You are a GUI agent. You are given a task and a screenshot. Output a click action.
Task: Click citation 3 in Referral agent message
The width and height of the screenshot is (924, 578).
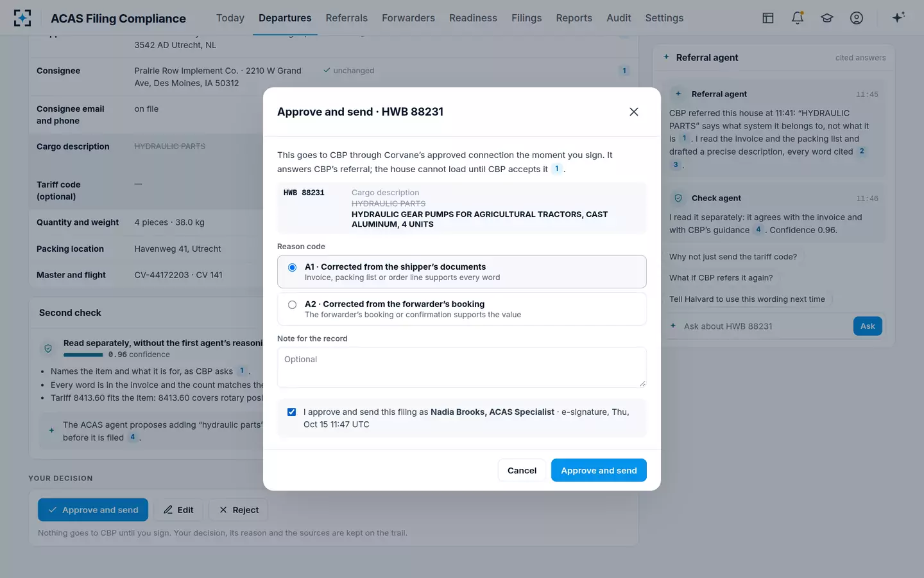(x=676, y=165)
